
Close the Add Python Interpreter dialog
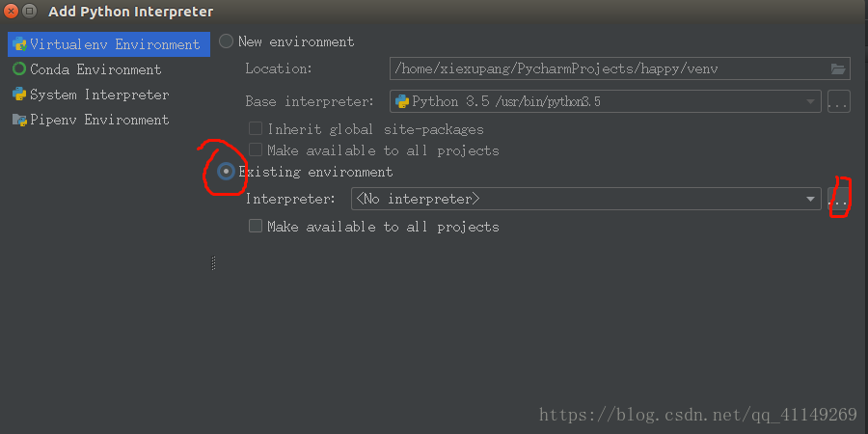12,12
